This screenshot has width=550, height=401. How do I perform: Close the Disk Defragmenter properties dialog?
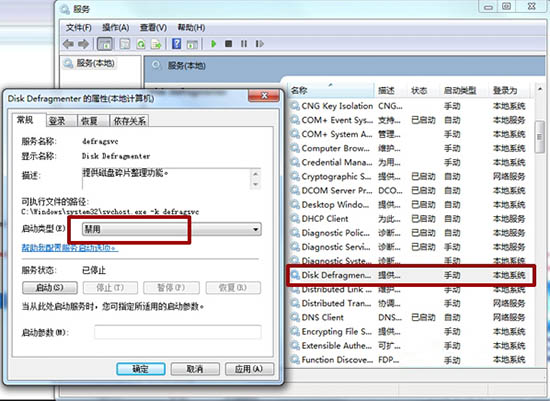[264, 96]
